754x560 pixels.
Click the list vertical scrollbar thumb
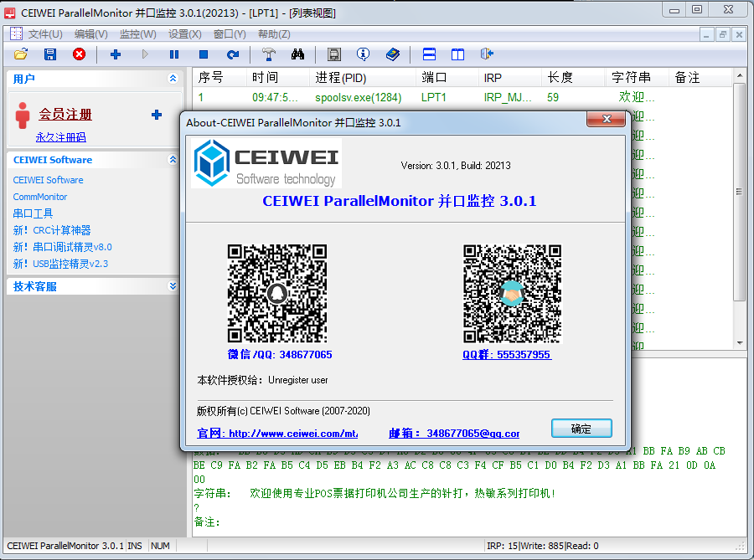coord(740,193)
